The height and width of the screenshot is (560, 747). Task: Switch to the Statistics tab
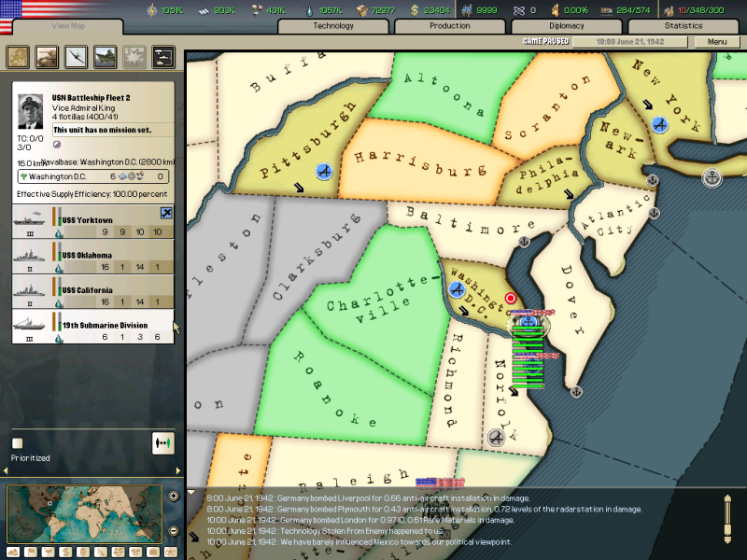point(684,26)
